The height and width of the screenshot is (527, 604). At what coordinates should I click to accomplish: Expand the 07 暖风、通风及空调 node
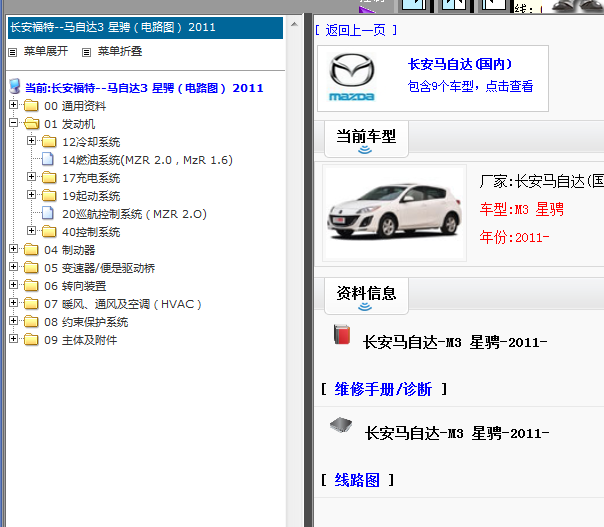click(13, 303)
